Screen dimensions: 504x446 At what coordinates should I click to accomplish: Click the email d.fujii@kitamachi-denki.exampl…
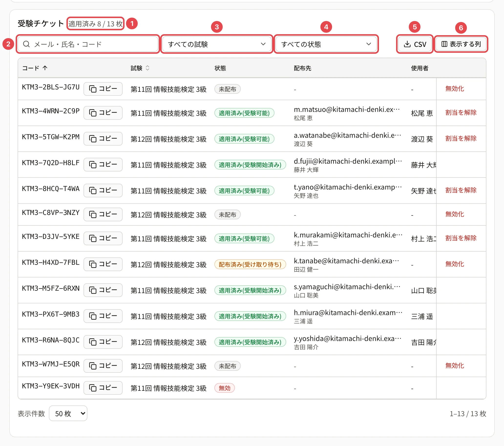point(348,161)
